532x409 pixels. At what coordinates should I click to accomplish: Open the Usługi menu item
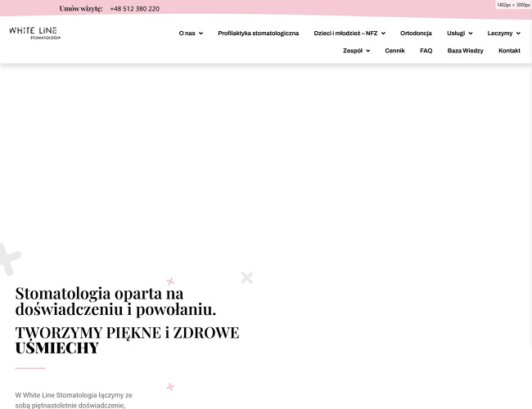(x=456, y=34)
